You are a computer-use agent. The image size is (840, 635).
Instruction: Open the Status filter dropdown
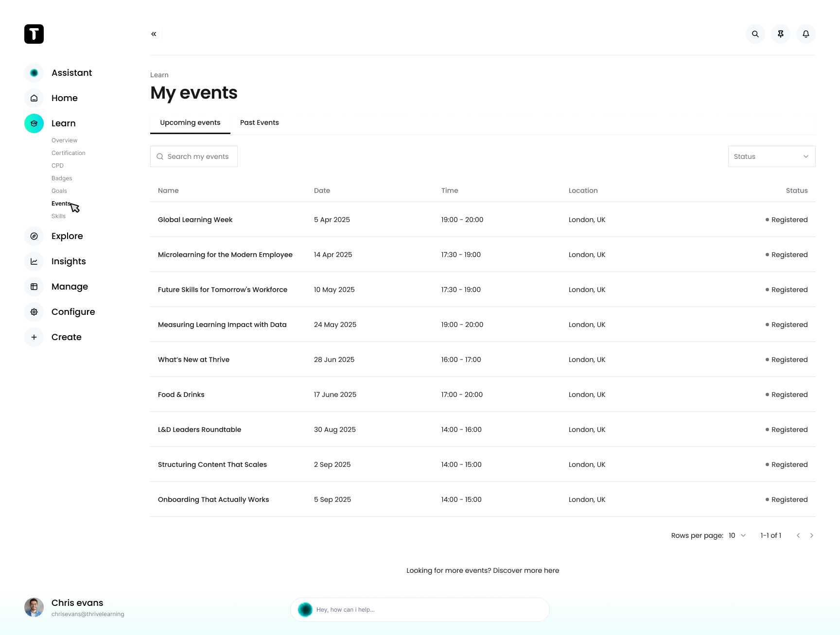(x=771, y=156)
